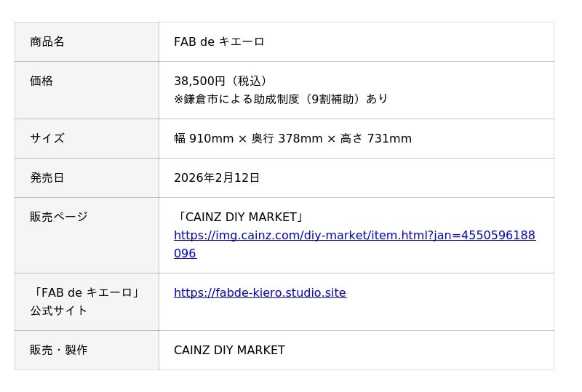
Task: Open the img.cainz.com diy-market item link
Action: tap(354, 236)
